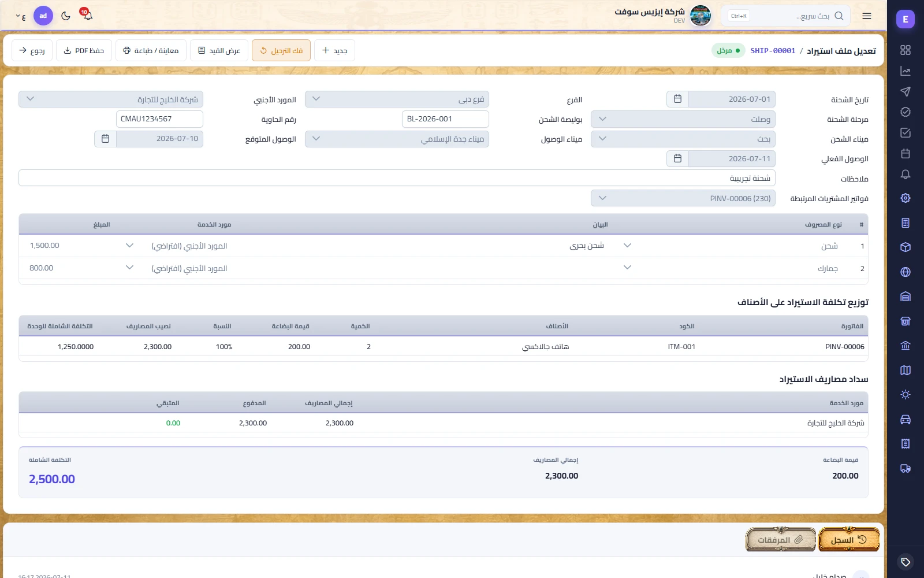Switch to السجل tab
Screen dimensions: 924x578
click(x=849, y=540)
